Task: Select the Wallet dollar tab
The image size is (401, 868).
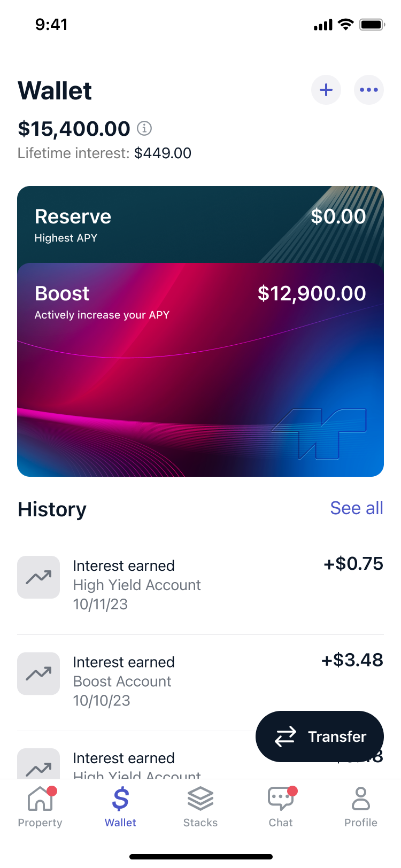Action: [120, 807]
